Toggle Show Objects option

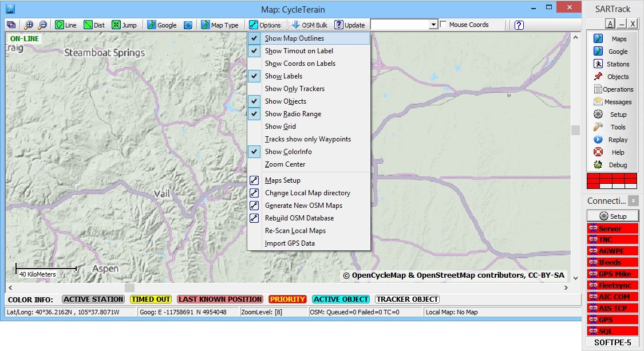pyautogui.click(x=309, y=101)
